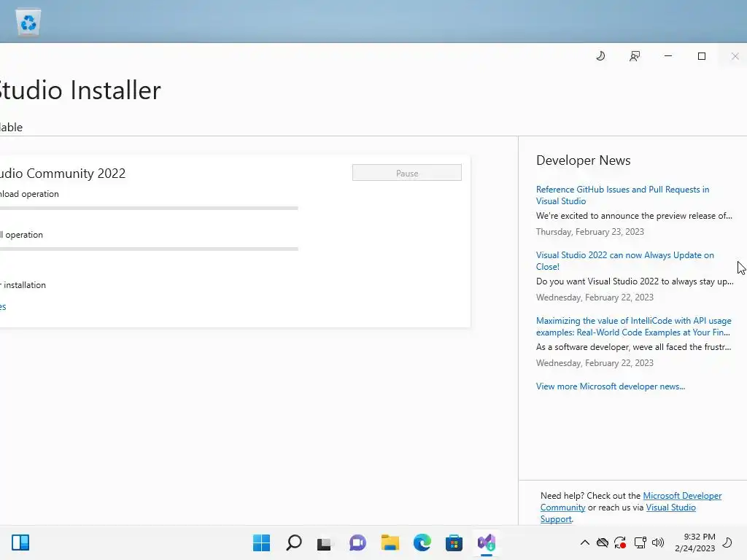Select 'As a software developer' summary text
The width and height of the screenshot is (747, 560).
point(633,347)
